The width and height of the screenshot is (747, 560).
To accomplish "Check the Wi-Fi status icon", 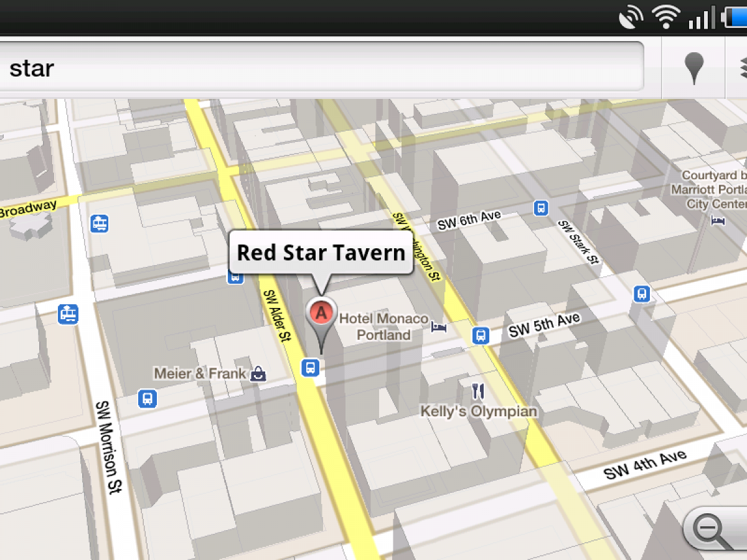I will pyautogui.click(x=665, y=17).
